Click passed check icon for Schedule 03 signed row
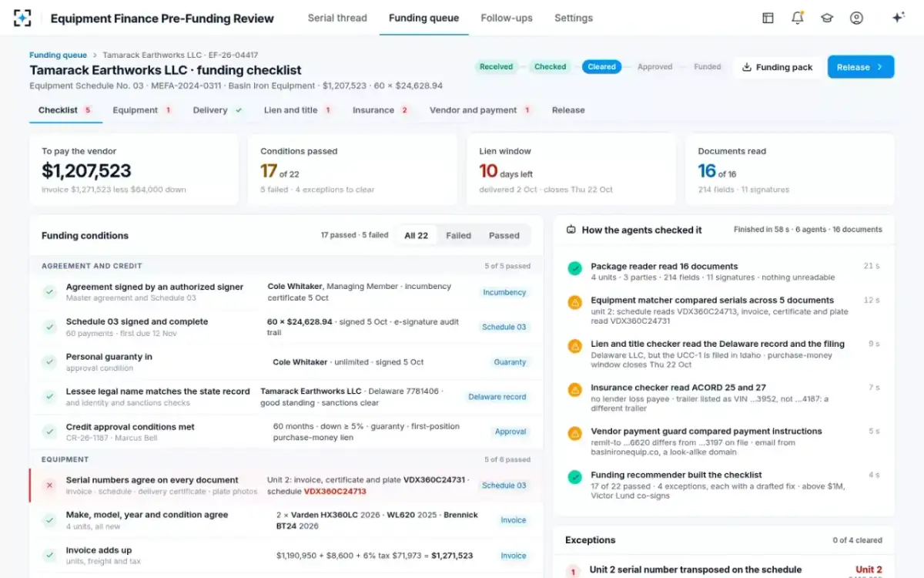The image size is (924, 578). coord(49,327)
